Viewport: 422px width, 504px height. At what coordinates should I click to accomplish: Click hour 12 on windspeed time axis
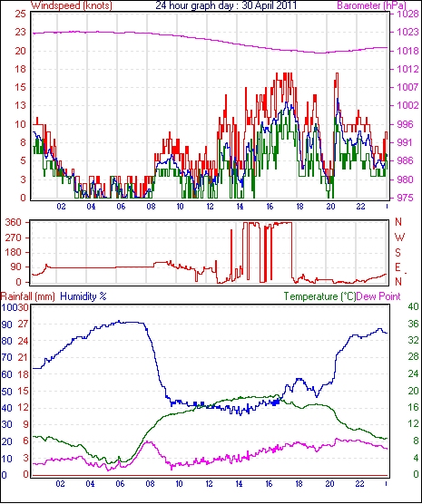coord(210,206)
